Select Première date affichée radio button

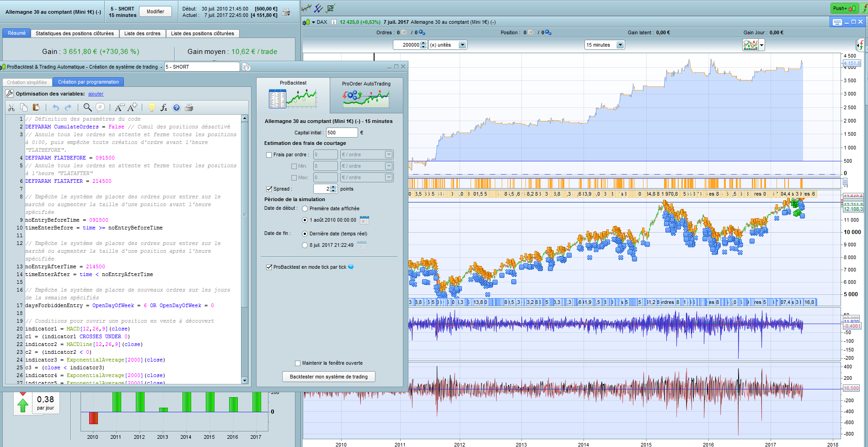305,209
